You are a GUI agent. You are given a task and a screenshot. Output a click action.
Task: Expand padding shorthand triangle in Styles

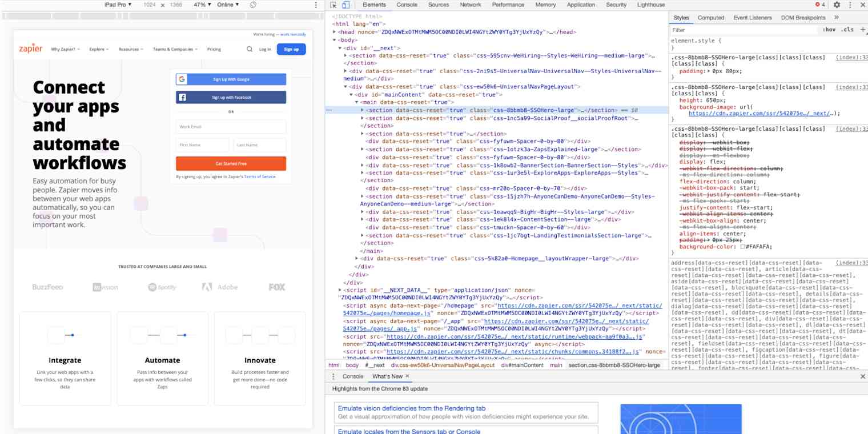pos(709,71)
